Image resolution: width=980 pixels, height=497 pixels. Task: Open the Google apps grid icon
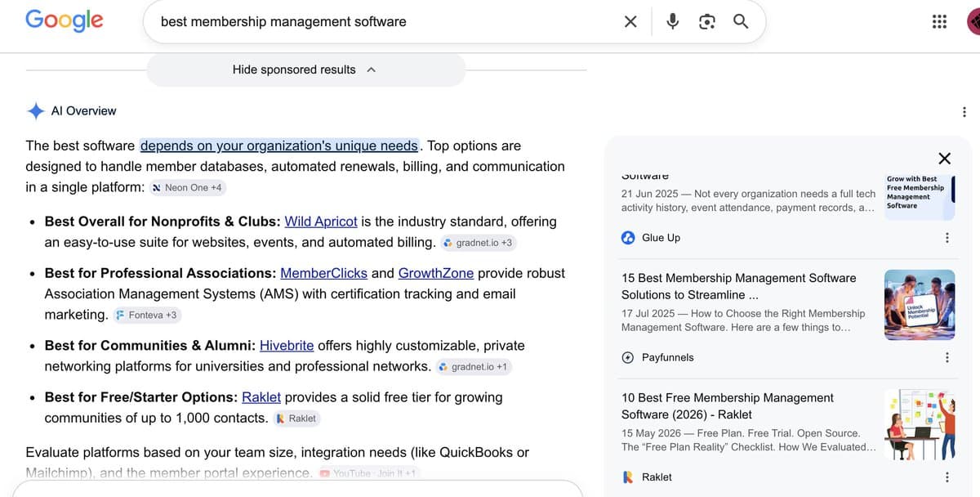point(939,22)
